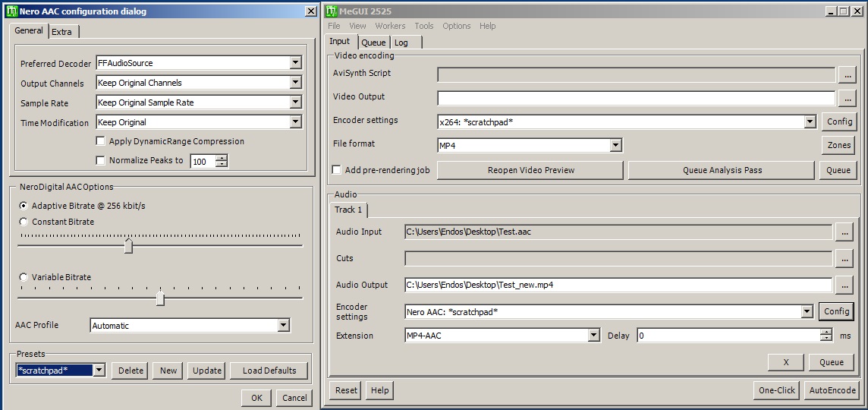Image resolution: width=868 pixels, height=410 pixels.
Task: Enable Apply DynamicRange Compression checkbox
Action: pyautogui.click(x=101, y=141)
